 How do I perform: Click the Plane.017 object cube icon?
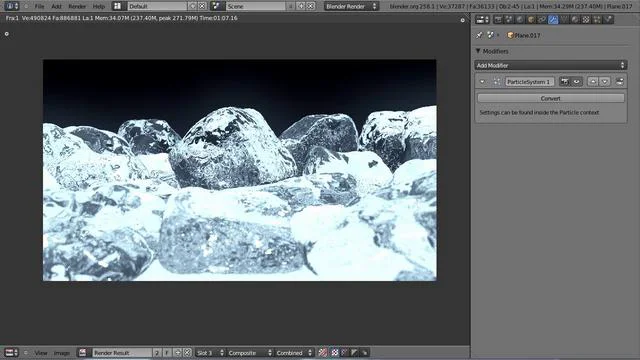[x=510, y=35]
